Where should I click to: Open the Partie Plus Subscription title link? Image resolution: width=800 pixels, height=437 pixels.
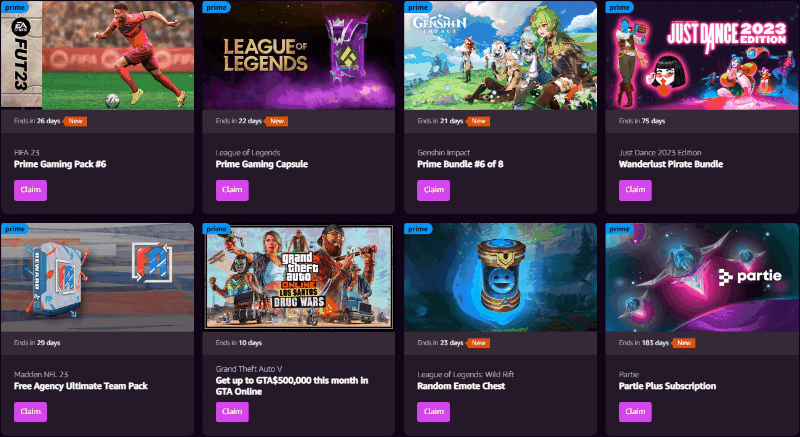coord(667,386)
